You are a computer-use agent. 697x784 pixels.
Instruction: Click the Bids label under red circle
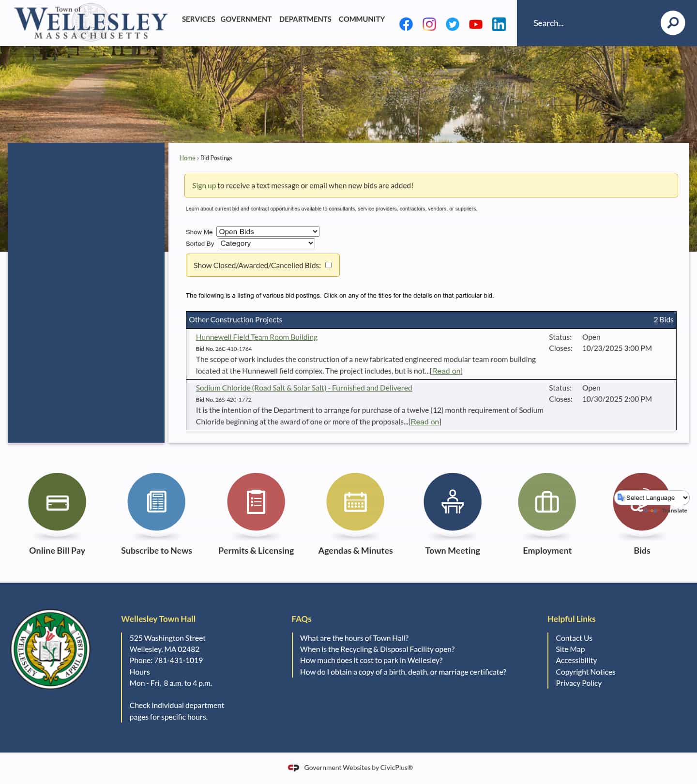pyautogui.click(x=642, y=551)
